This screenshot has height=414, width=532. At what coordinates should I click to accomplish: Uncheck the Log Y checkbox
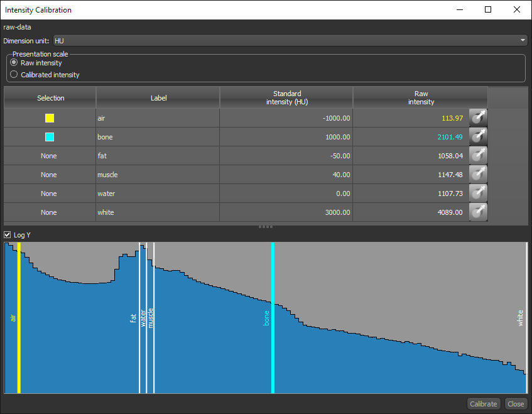point(8,235)
